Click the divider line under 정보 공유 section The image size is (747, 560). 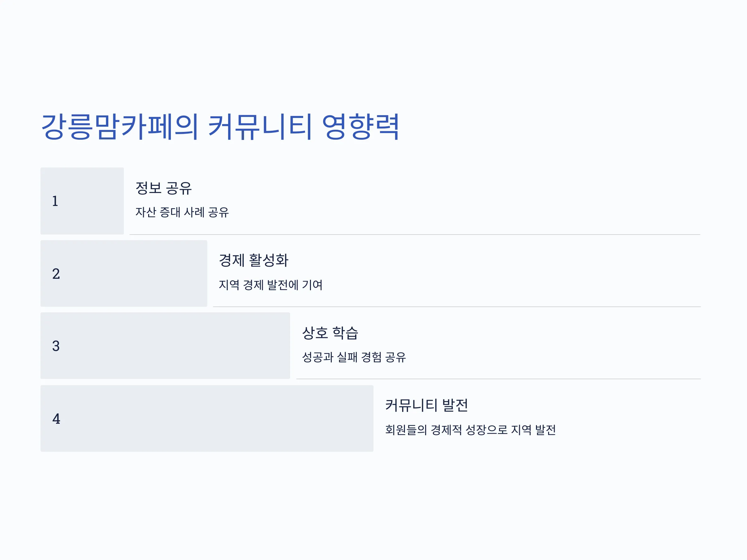pyautogui.click(x=415, y=235)
